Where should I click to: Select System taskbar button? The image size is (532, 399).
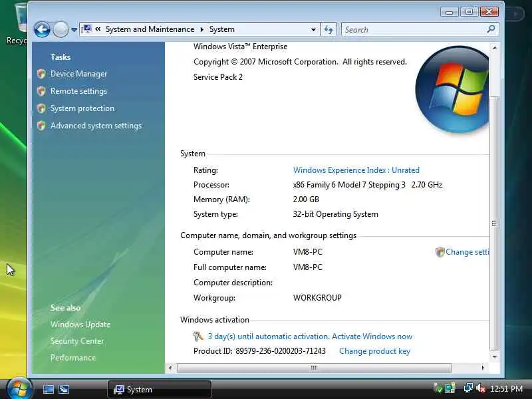click(x=160, y=389)
